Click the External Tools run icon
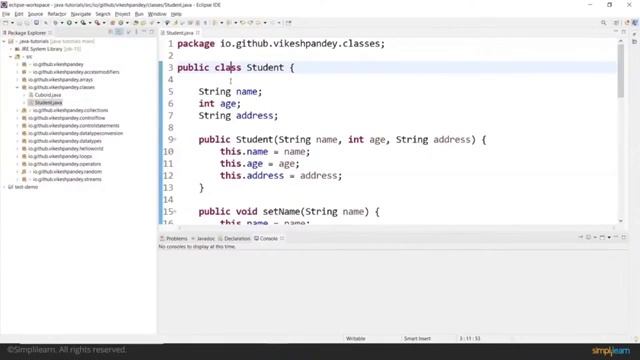The image size is (640, 360). pos(97,23)
